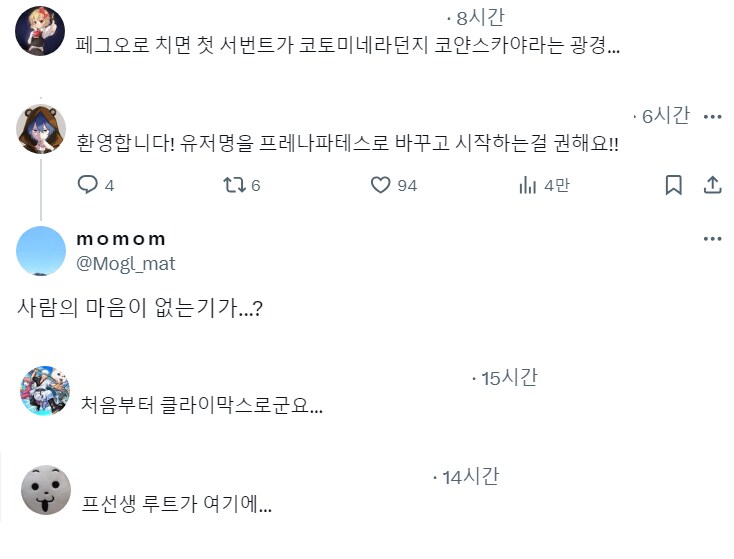Screen dimensions: 734x559
Task: Click the gray round face avatar
Action: click(x=45, y=490)
